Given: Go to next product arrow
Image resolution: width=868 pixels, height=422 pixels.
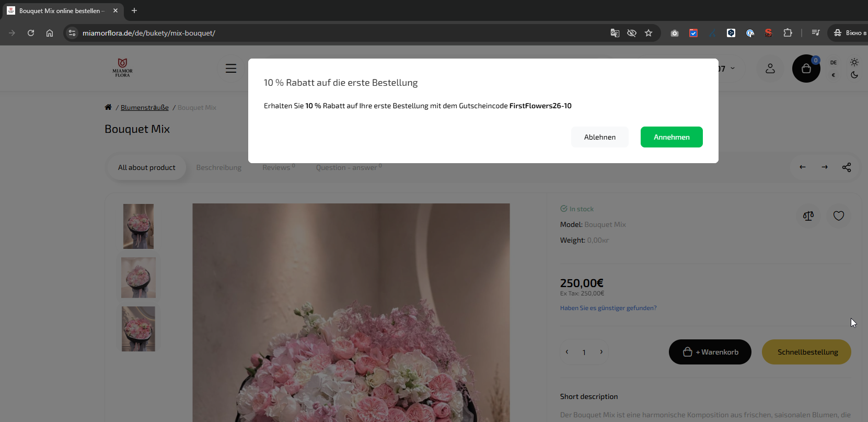Looking at the screenshot, I should click(x=825, y=167).
